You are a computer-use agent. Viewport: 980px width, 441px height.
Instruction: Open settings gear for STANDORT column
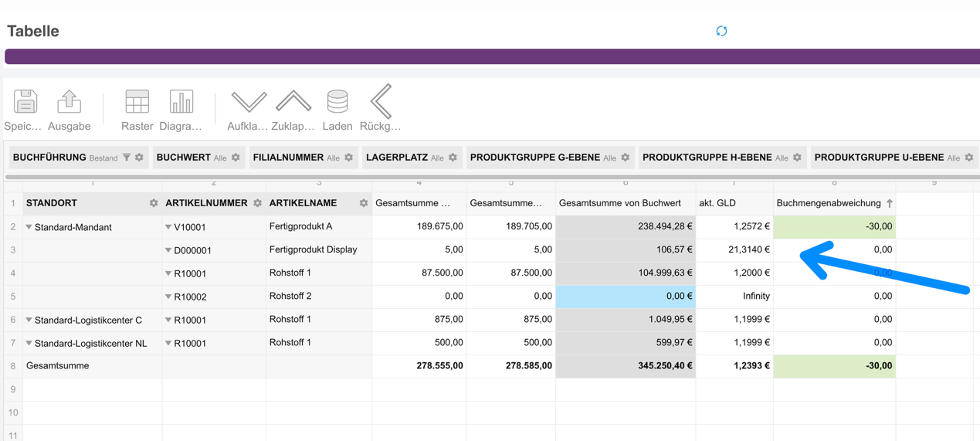pos(154,203)
